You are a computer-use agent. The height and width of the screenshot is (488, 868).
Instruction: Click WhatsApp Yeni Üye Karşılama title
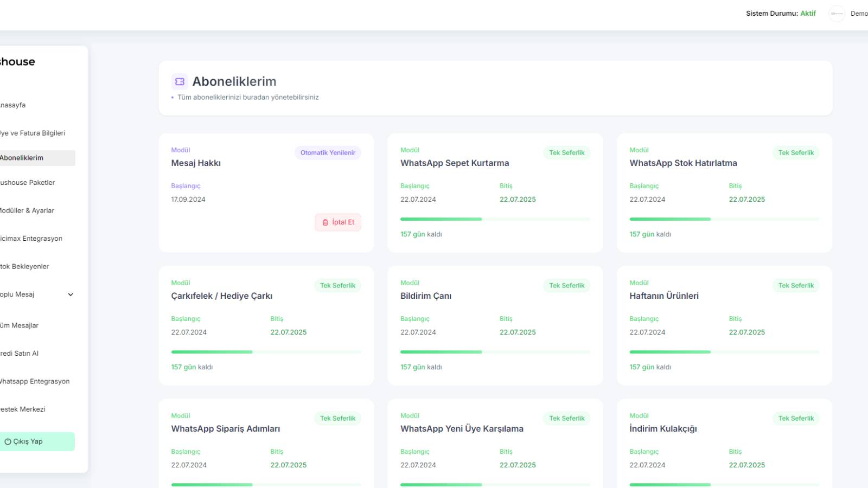462,429
